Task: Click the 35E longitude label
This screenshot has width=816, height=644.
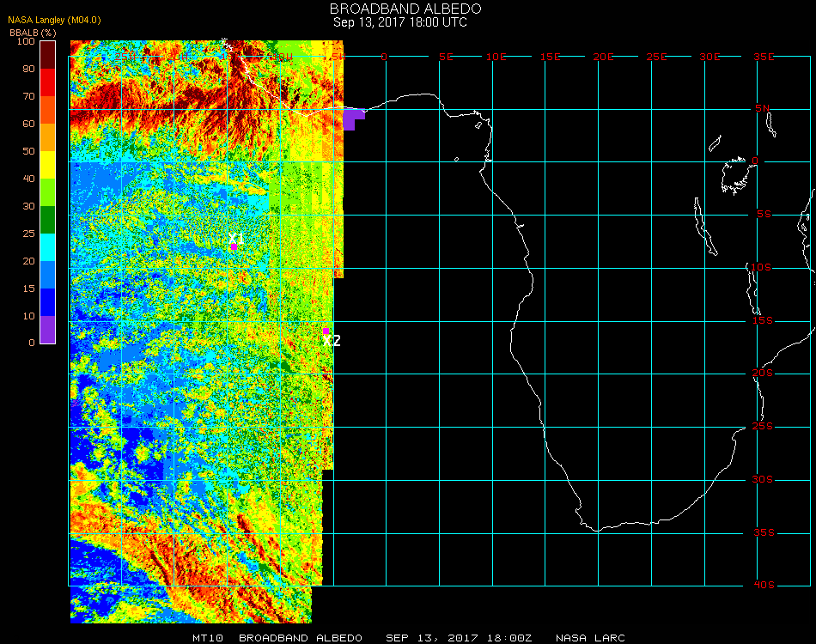Action: (764, 57)
